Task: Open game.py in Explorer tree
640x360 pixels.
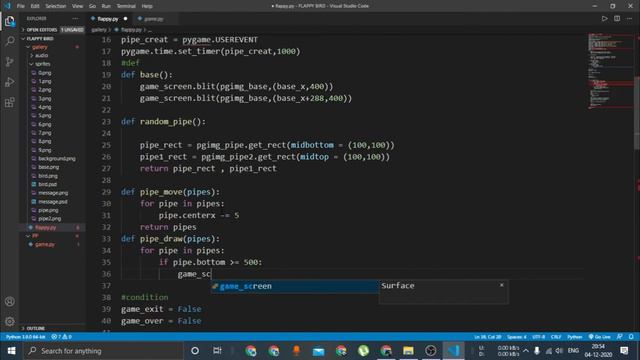Action: 44,244
